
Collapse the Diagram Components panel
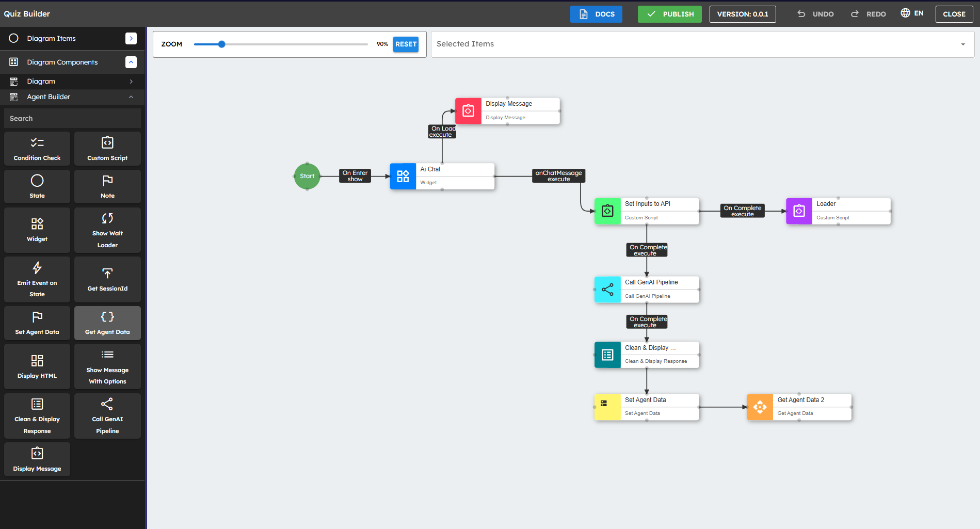pyautogui.click(x=131, y=62)
